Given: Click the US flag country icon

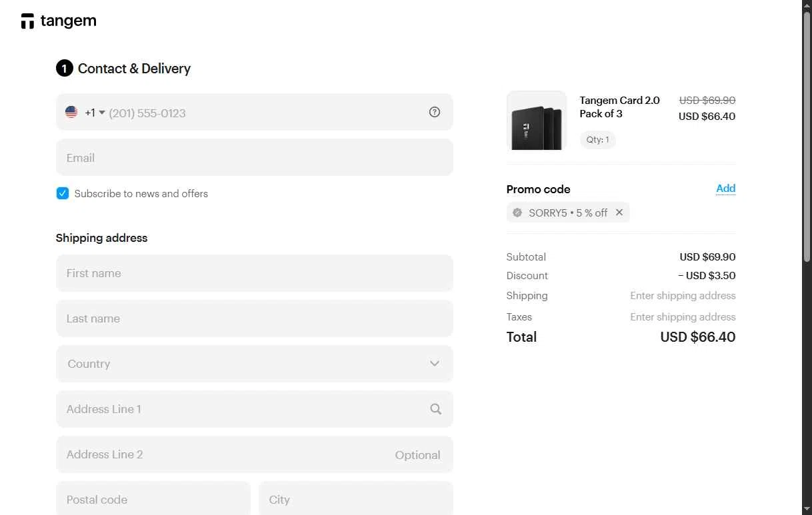Looking at the screenshot, I should point(71,112).
